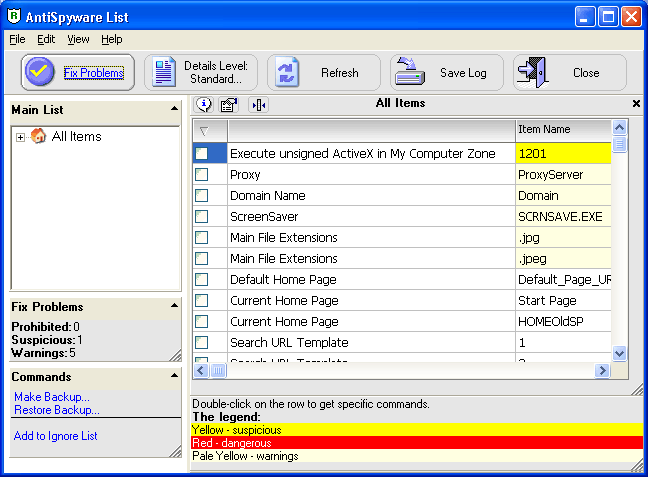Check the Domain Name row checkbox
Screen dimensions: 648x477
point(202,195)
